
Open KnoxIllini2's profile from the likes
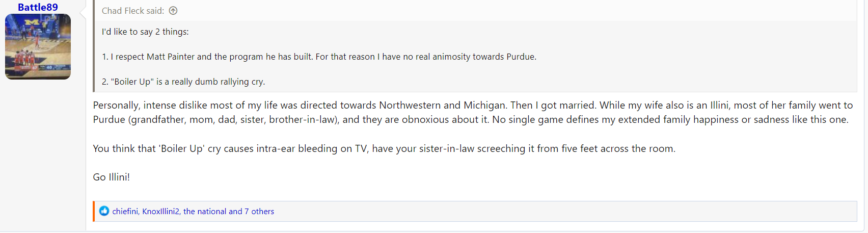160,211
